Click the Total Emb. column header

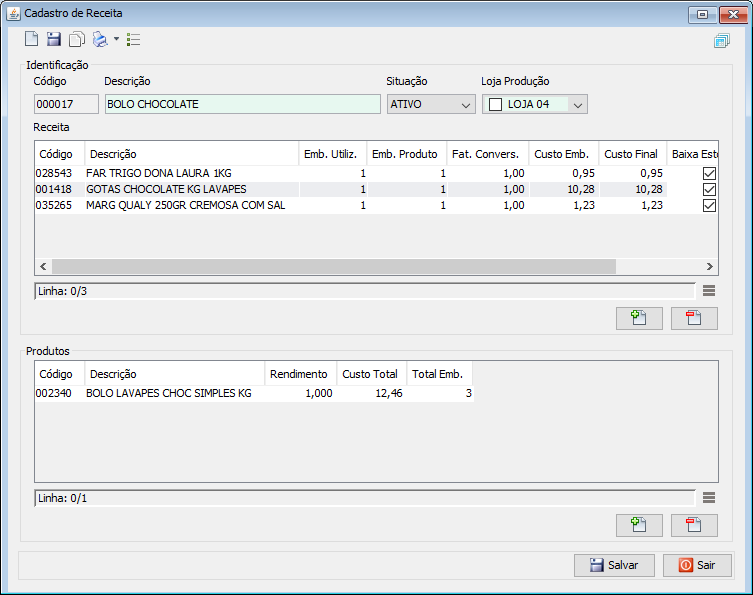click(x=439, y=374)
